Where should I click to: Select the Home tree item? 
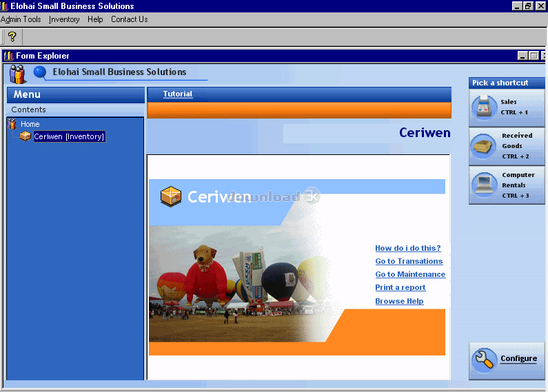pos(30,124)
